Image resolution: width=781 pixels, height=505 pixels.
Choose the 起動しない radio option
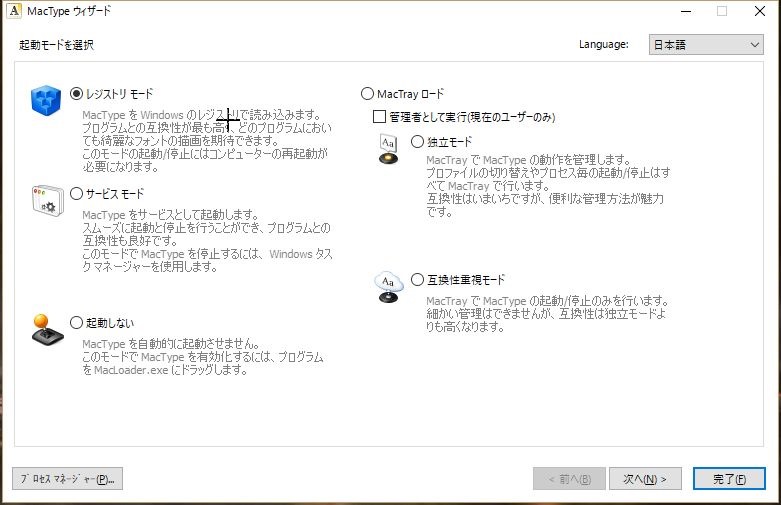(x=76, y=323)
